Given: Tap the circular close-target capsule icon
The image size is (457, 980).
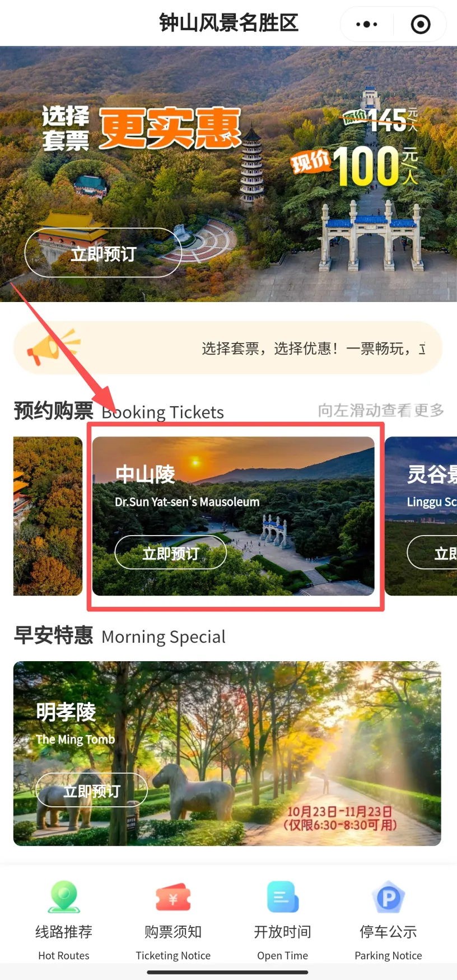Looking at the screenshot, I should (421, 24).
